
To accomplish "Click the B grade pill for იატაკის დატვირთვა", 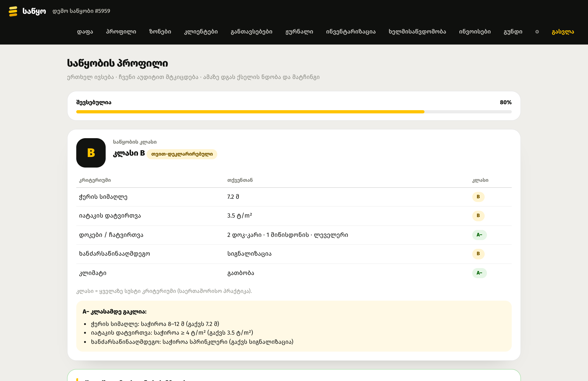I will click(478, 216).
